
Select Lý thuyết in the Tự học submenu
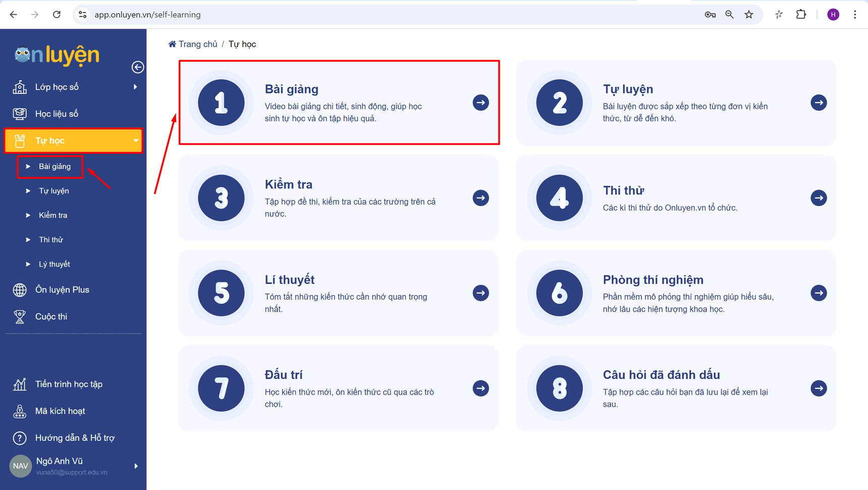(54, 264)
